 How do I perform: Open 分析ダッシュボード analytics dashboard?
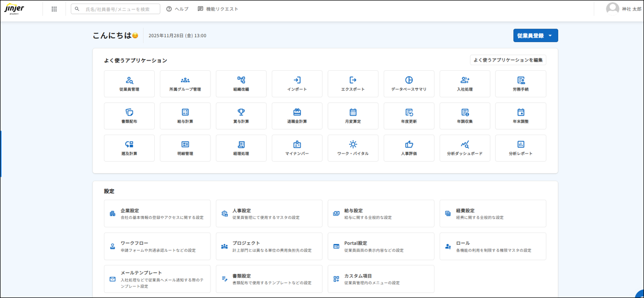tap(465, 148)
